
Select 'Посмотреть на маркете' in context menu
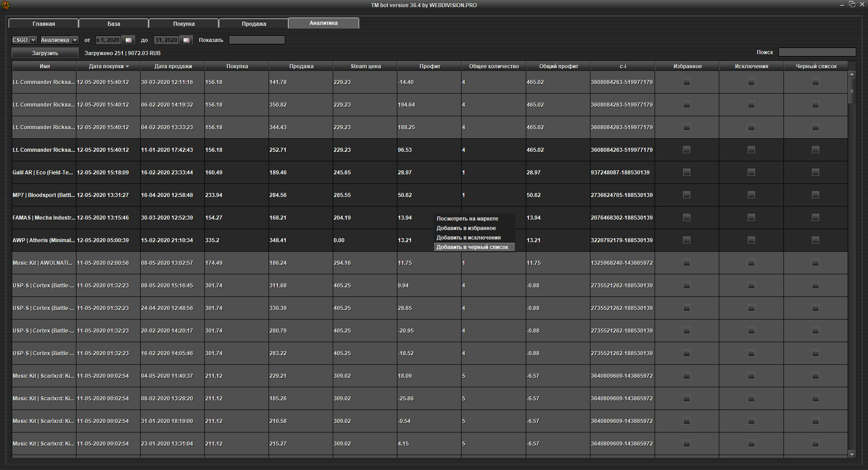(467, 219)
